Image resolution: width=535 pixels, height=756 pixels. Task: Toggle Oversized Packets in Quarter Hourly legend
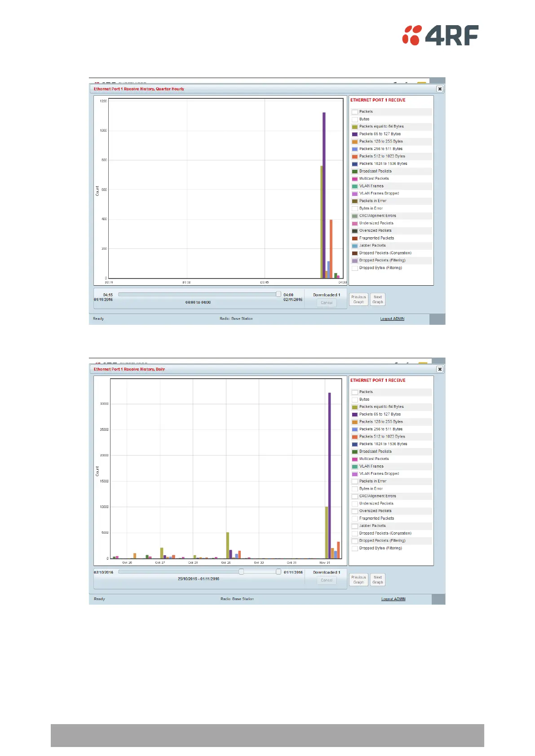[354, 231]
